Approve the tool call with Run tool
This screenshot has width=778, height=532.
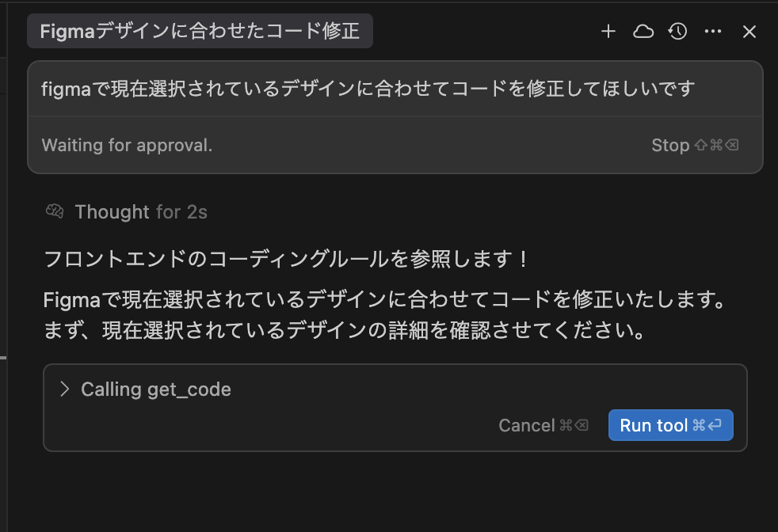[670, 425]
